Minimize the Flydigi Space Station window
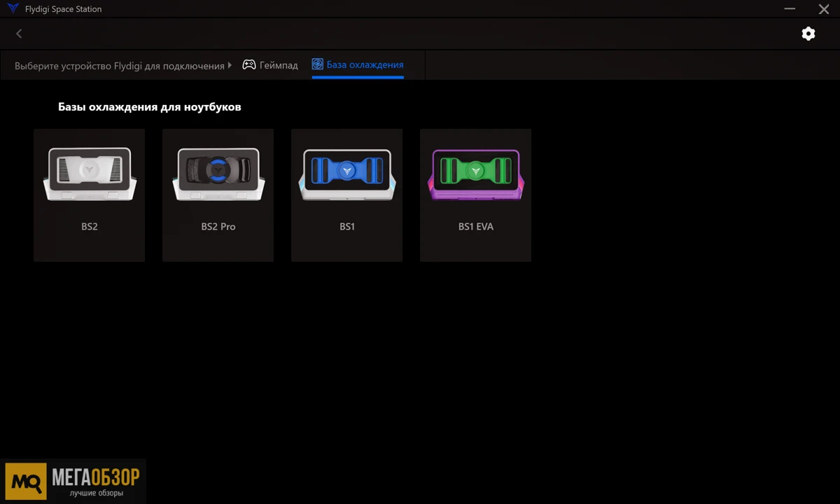 (790, 9)
